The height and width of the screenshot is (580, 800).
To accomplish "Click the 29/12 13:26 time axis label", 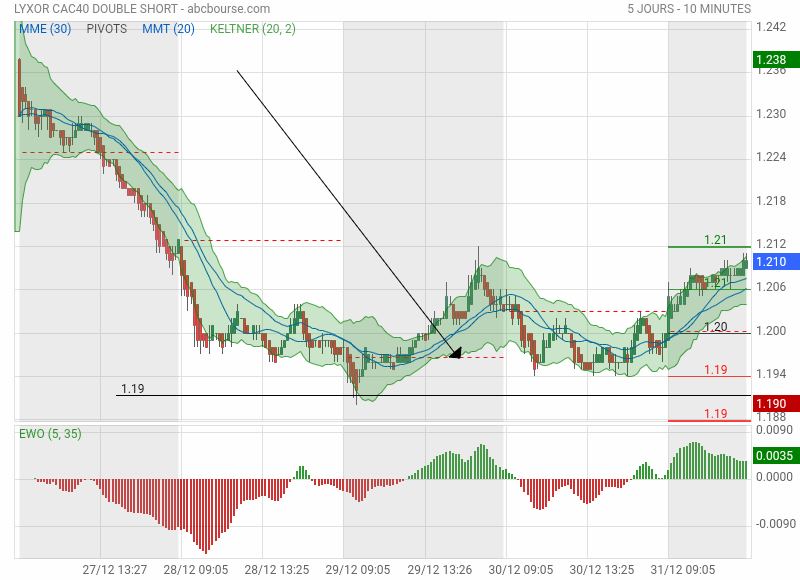I will pyautogui.click(x=440, y=569).
